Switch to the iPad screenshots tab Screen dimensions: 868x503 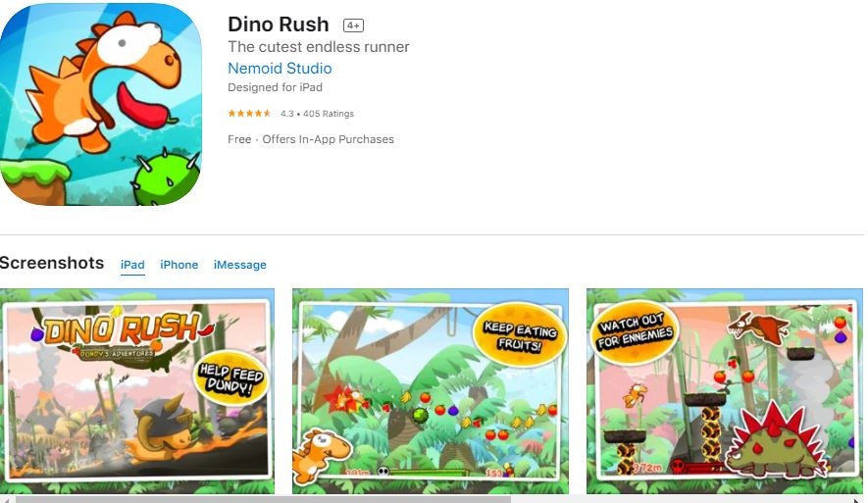pyautogui.click(x=132, y=265)
